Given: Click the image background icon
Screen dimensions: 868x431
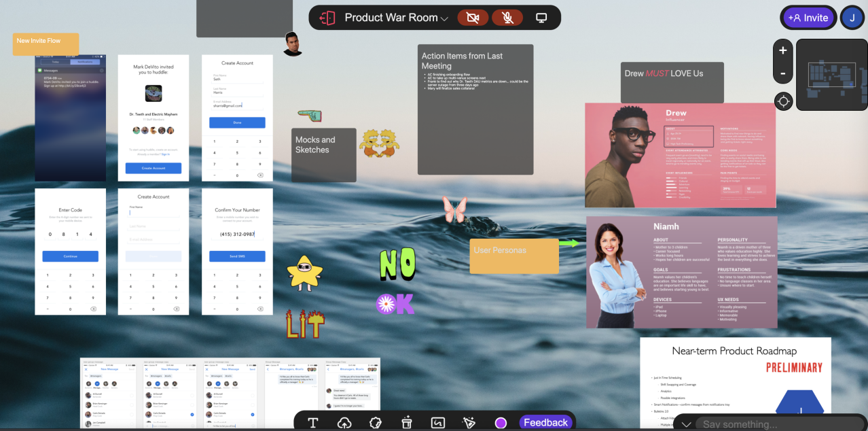Looking at the screenshot, I should pyautogui.click(x=438, y=423).
